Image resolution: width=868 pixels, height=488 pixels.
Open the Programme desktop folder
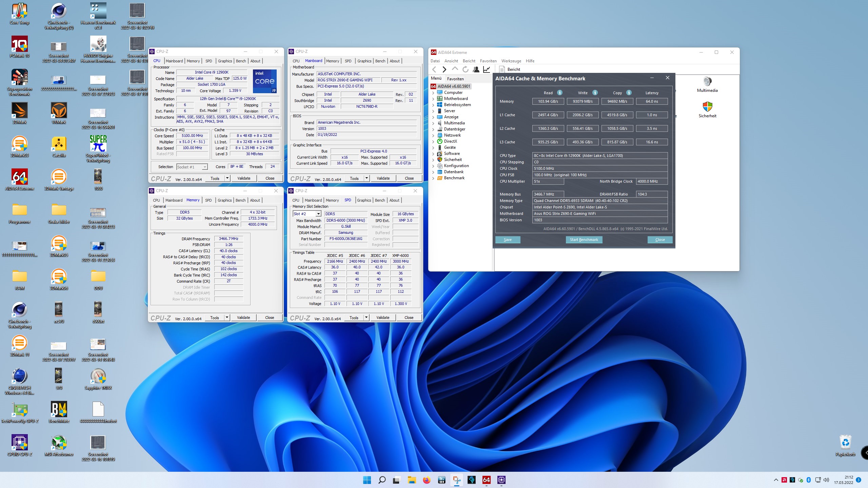coord(20,213)
